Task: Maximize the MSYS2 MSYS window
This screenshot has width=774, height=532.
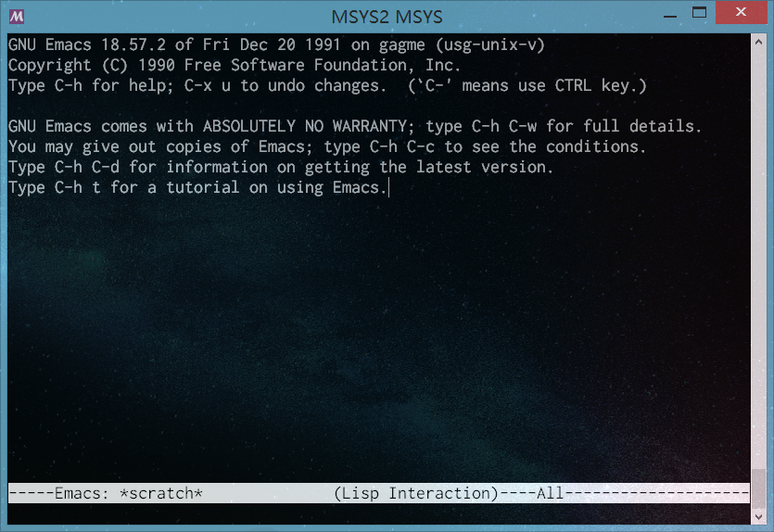Action: tap(699, 13)
